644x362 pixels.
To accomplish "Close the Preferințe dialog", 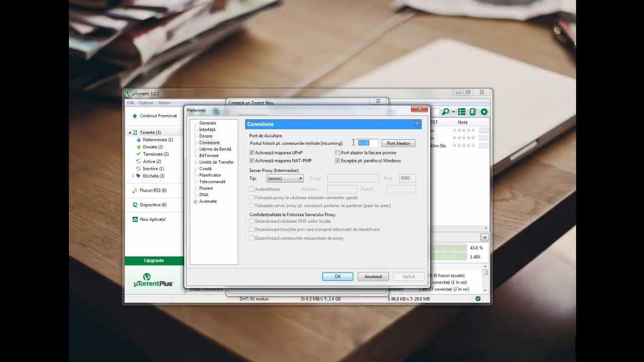I will coord(419,109).
